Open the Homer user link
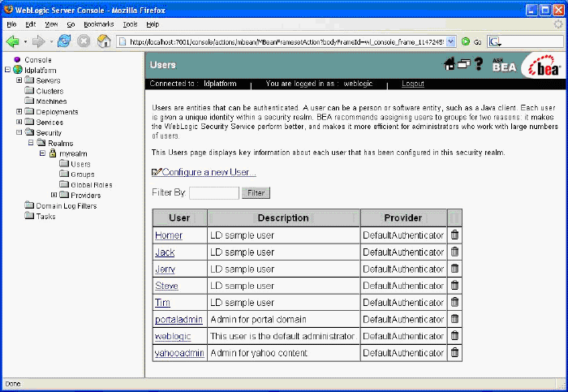The image size is (568, 392). pos(169,235)
